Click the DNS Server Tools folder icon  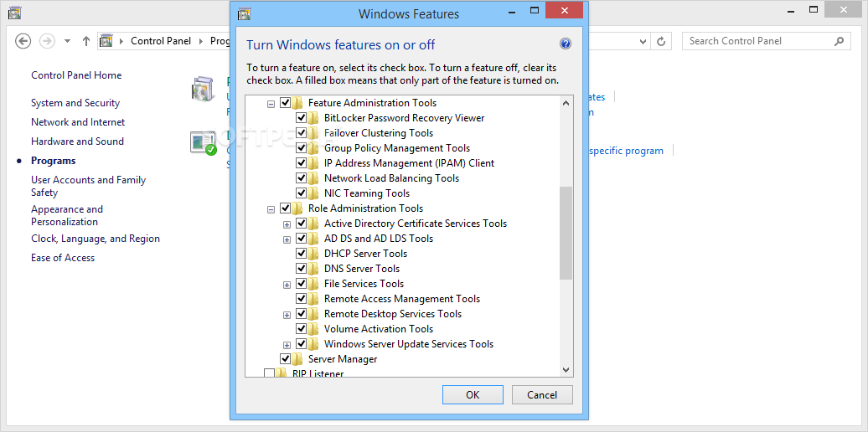click(x=313, y=268)
